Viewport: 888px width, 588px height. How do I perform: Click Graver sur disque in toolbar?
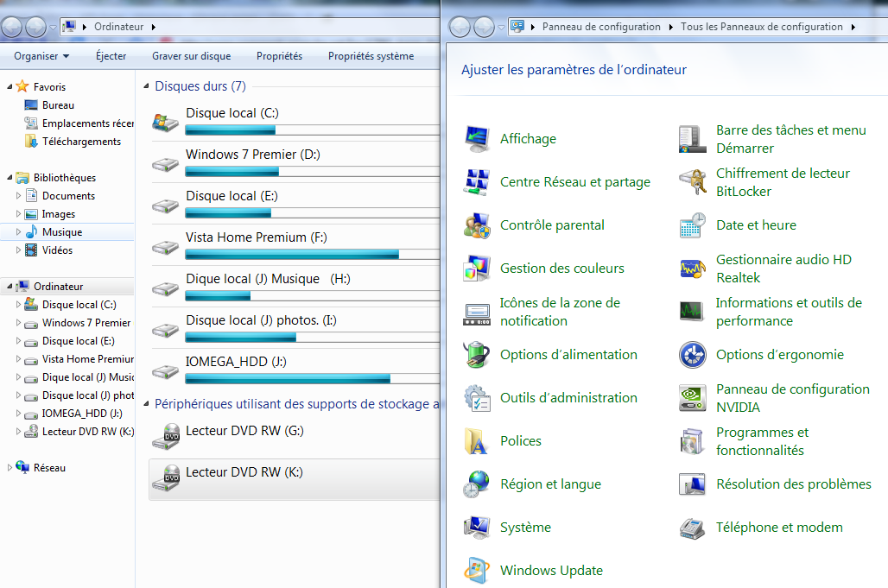coord(191,56)
